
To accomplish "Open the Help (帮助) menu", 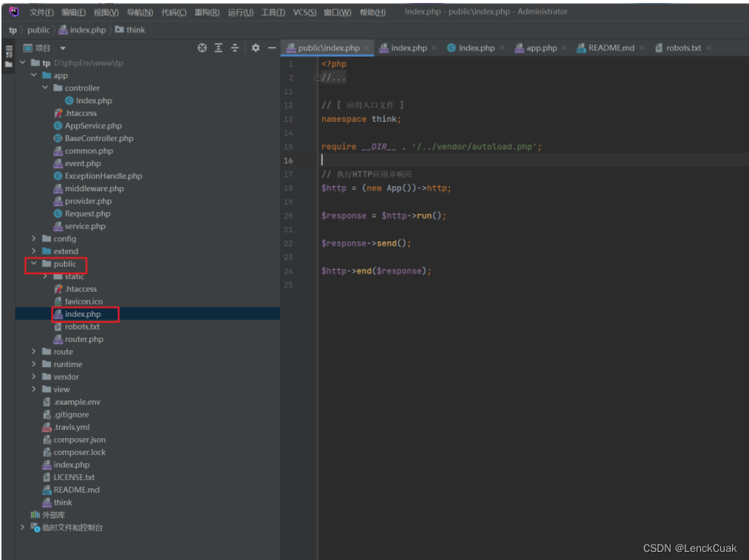I will click(x=372, y=12).
